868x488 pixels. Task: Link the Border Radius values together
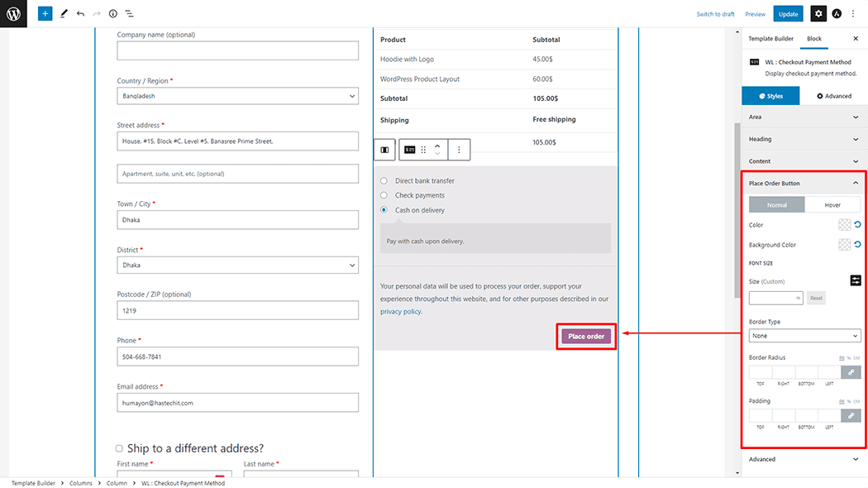(x=851, y=372)
